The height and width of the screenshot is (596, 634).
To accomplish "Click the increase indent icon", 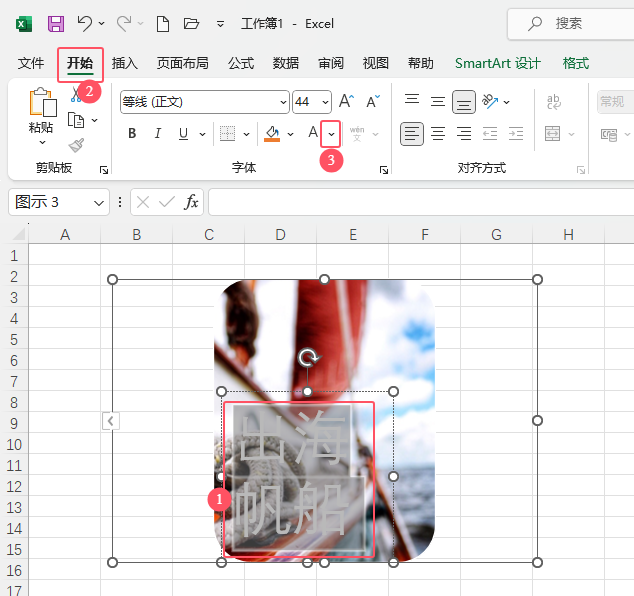I will coord(516,133).
